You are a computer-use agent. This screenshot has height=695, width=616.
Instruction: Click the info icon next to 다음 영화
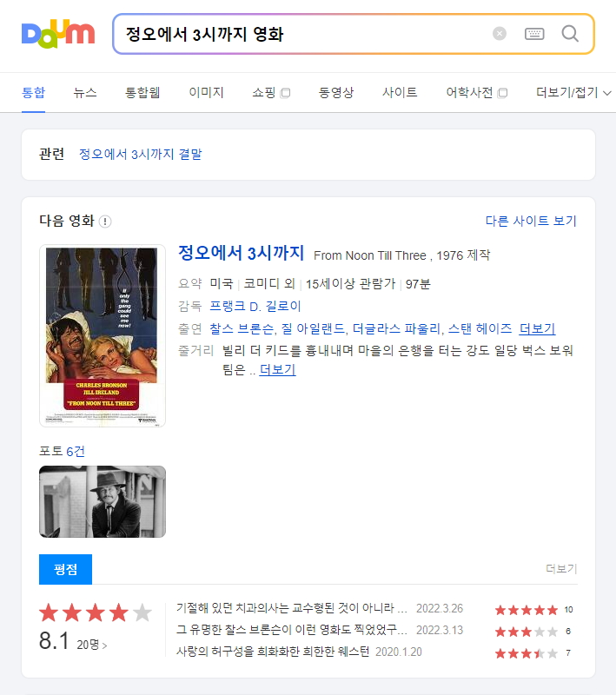pyautogui.click(x=105, y=222)
